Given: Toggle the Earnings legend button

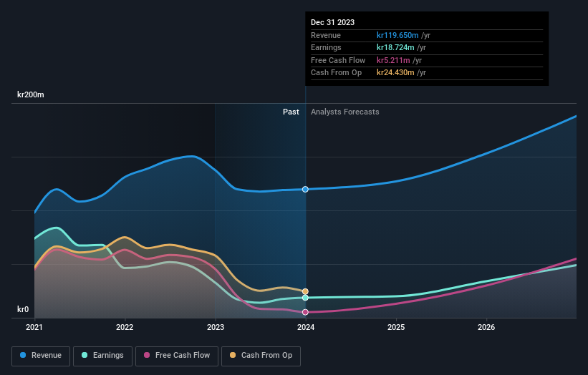Looking at the screenshot, I should click(102, 356).
